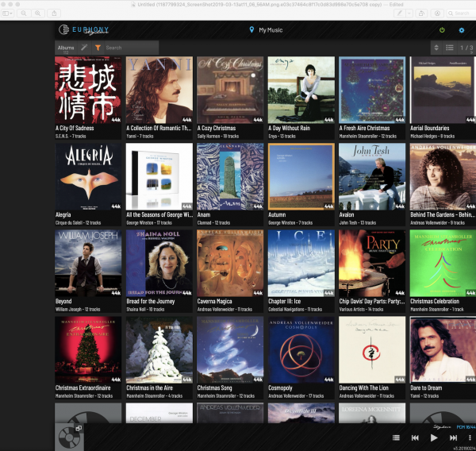This screenshot has width=476, height=451.
Task: Click Preview's markup toolbox icon
Action: 437,13
